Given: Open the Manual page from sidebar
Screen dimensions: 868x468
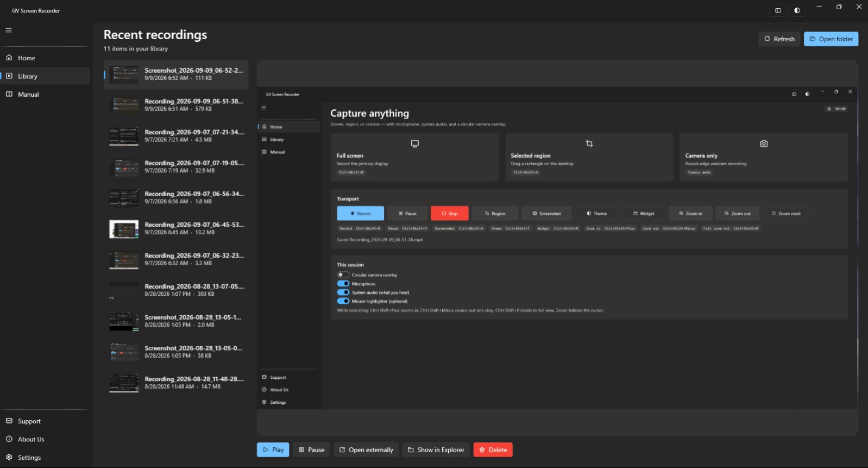Looking at the screenshot, I should 45,95.
